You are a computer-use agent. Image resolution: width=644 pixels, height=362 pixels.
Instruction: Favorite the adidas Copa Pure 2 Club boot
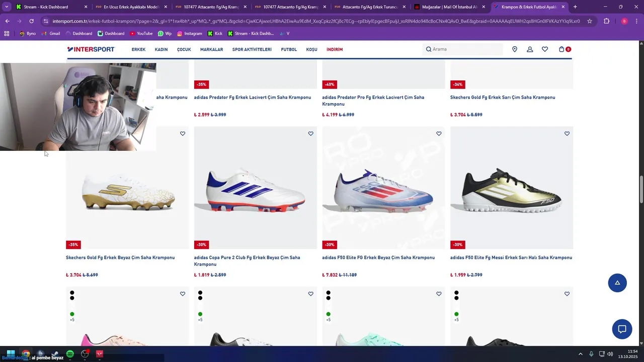(310, 133)
